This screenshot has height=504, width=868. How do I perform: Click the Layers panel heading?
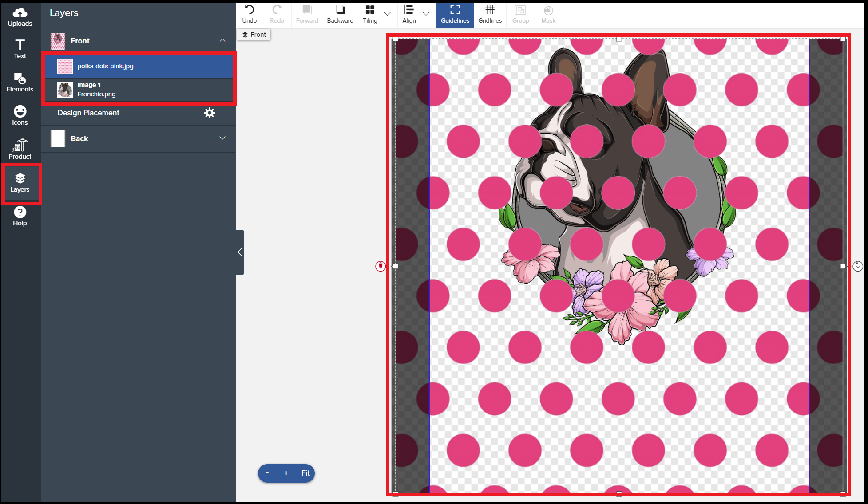(x=64, y=13)
